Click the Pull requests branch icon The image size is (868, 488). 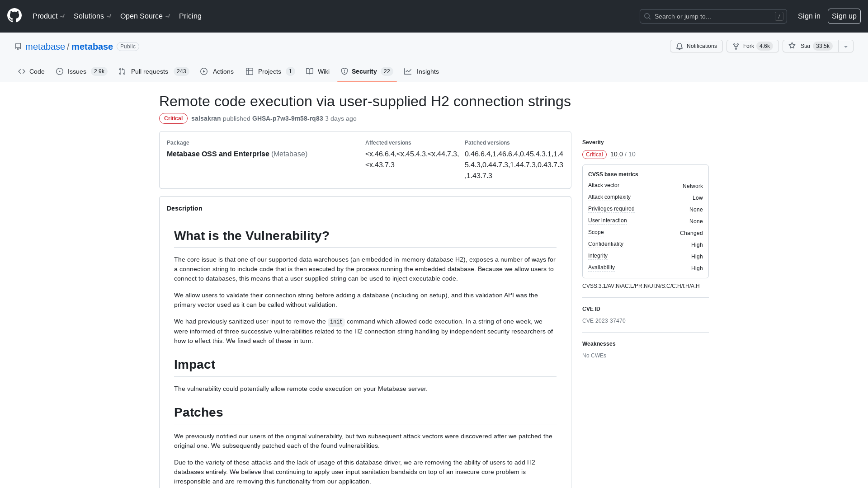tap(122, 71)
